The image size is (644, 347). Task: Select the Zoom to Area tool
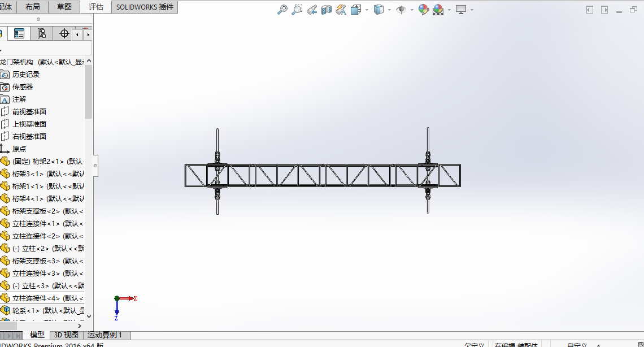click(297, 10)
